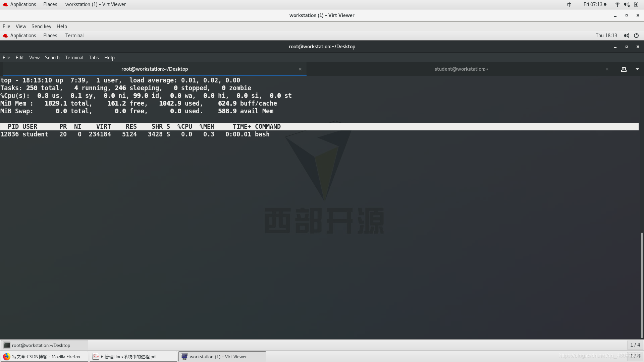Screen dimensions: 644x362
Task: Click the Terminal application icon in taskbar
Action: (x=6, y=345)
